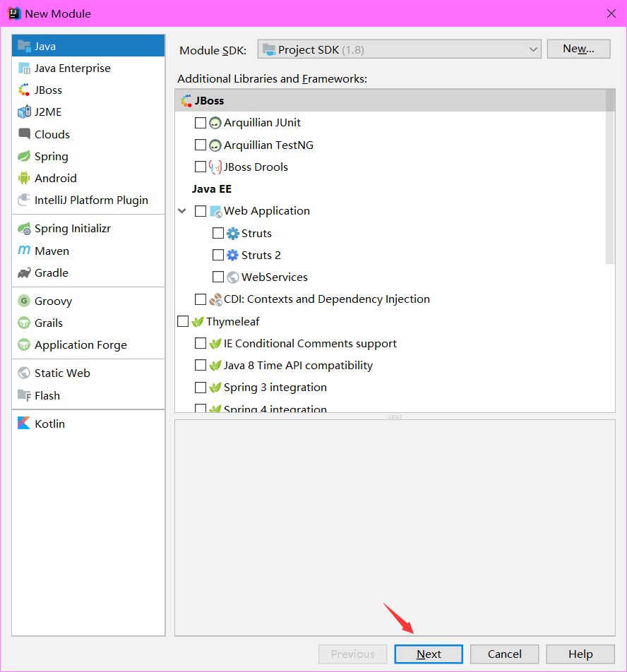Click the Kotlin K icon
627x672 pixels.
coord(24,424)
